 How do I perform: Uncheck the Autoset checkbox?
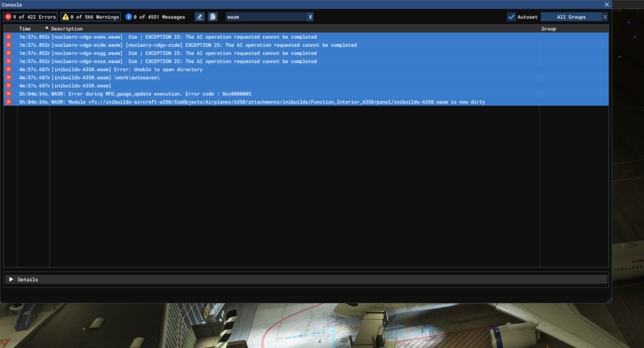point(511,17)
